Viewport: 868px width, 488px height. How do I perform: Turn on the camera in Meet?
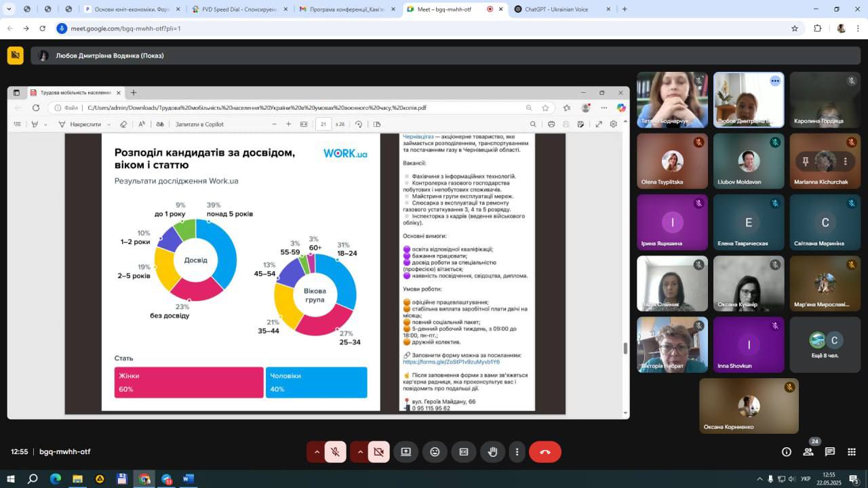pyautogui.click(x=378, y=451)
